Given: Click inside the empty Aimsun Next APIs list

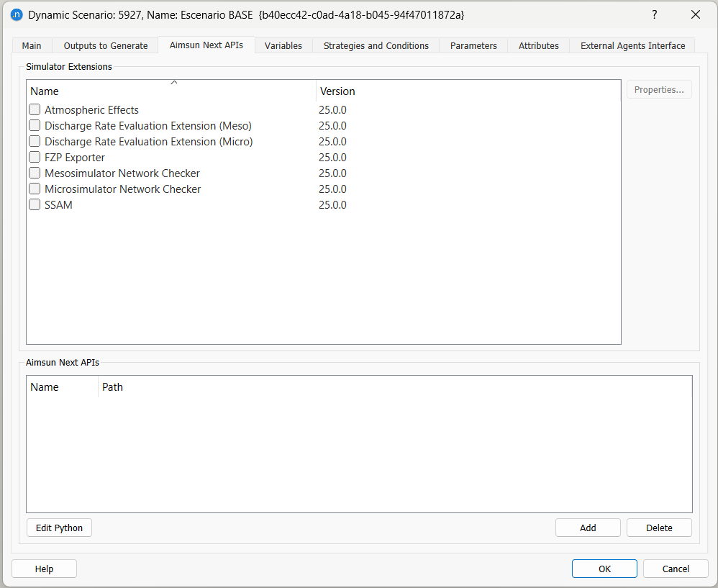Looking at the screenshot, I should pyautogui.click(x=358, y=453).
